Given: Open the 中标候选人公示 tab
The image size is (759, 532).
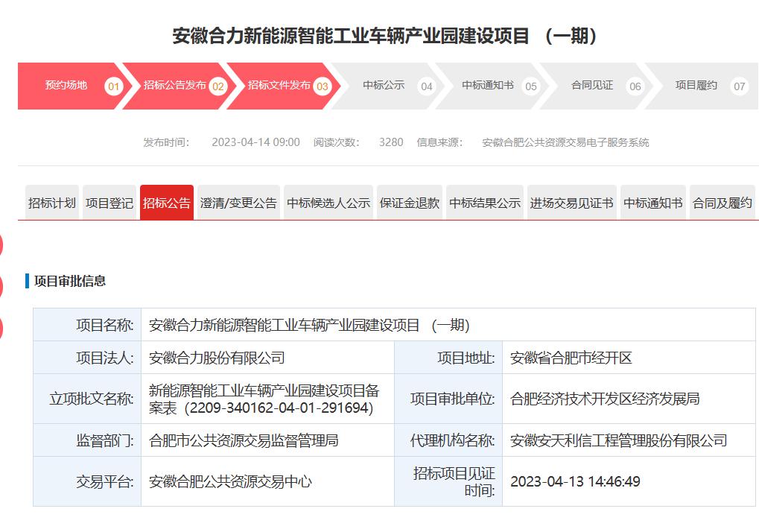Looking at the screenshot, I should [328, 203].
